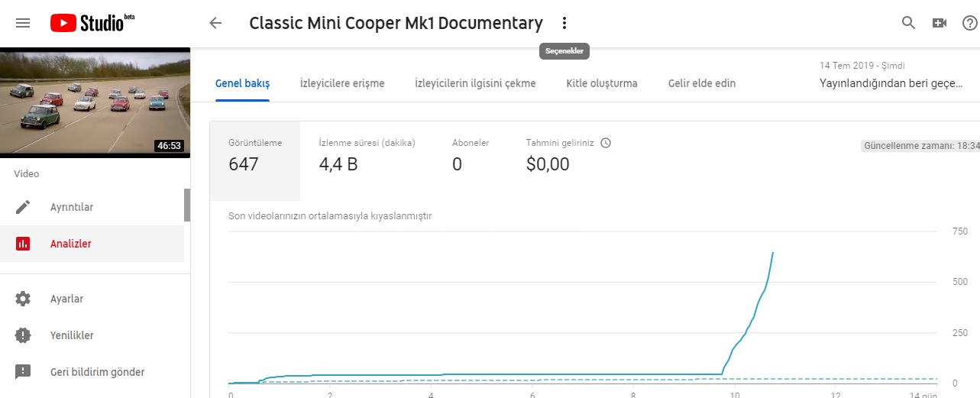Click the clock icon beside Tahmini geliriniz
980x398 pixels.
point(606,143)
